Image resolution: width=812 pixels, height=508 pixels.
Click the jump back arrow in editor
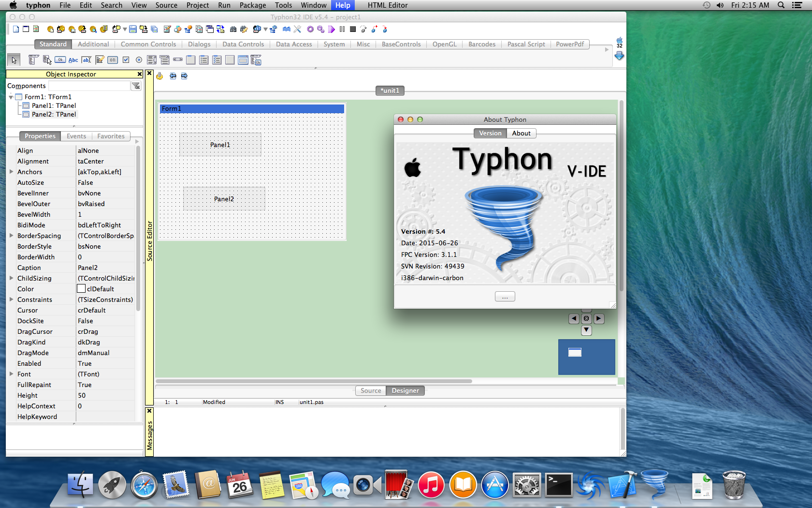(x=173, y=76)
